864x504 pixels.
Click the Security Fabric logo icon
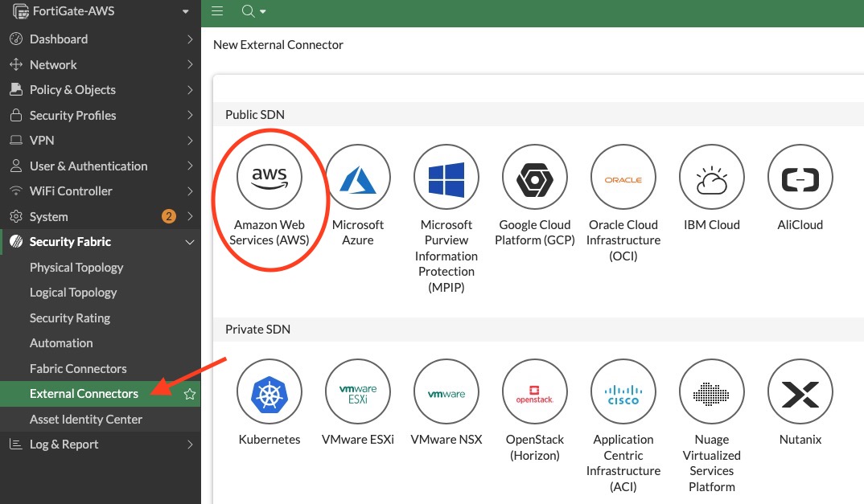pos(16,241)
